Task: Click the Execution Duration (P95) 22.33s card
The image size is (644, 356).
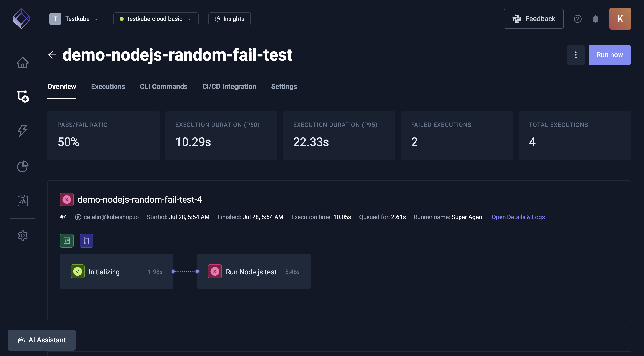Action: (x=339, y=135)
